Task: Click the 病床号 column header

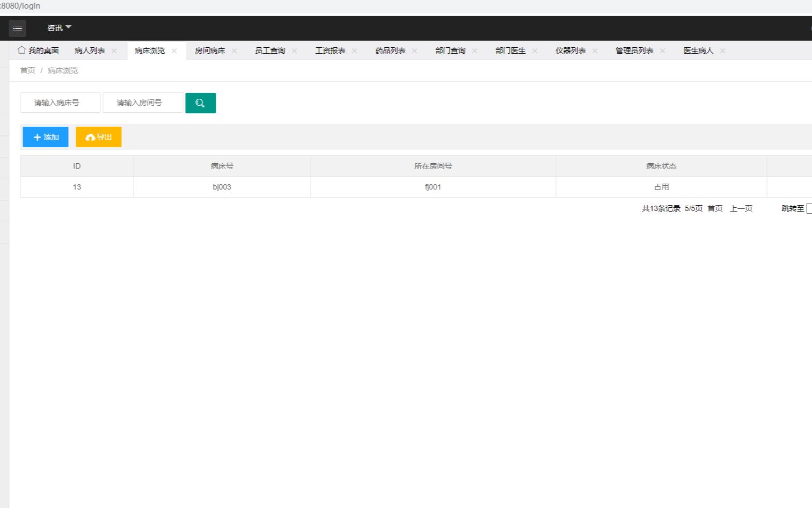Action: (x=222, y=166)
